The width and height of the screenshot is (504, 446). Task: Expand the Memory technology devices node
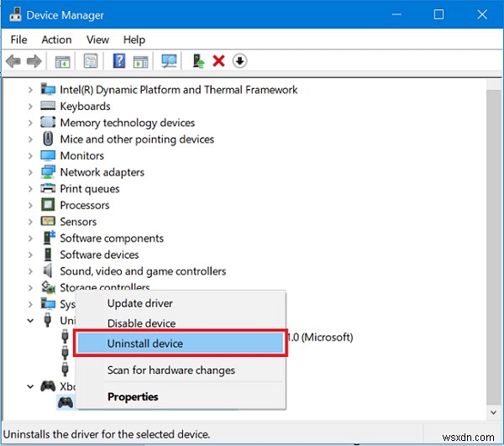[30, 123]
